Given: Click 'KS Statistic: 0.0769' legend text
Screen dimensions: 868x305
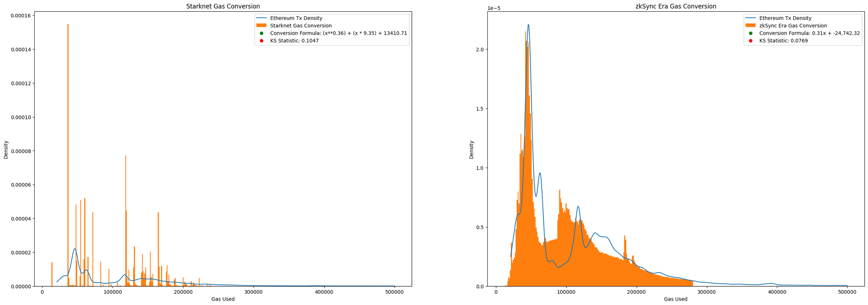Looking at the screenshot, I should (783, 41).
